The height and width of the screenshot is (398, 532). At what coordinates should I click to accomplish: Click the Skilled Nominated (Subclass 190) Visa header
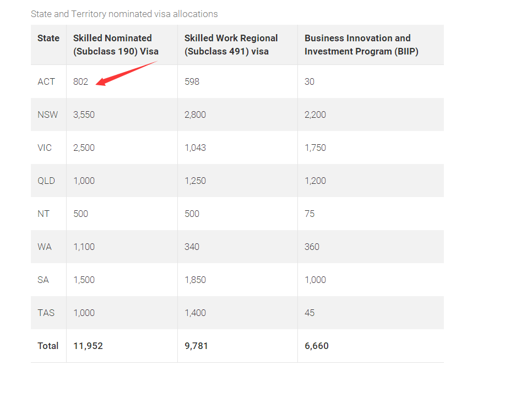point(115,45)
